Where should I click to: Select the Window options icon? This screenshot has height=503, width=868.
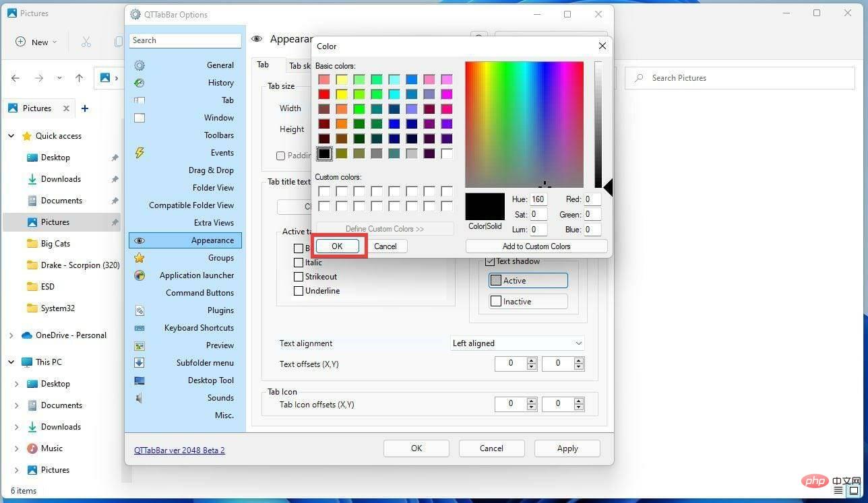pos(139,118)
